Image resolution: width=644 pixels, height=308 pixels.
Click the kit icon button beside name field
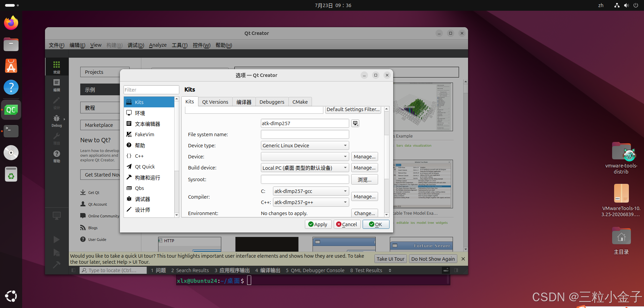coord(355,123)
